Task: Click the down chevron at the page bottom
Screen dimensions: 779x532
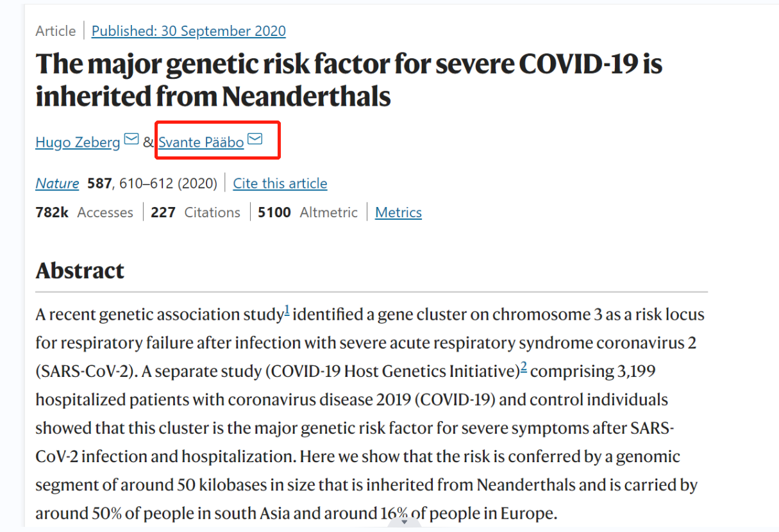Action: (404, 522)
